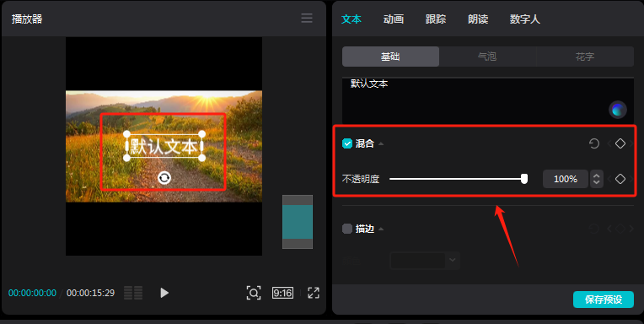Collapse the 描边 section arrow
The image size is (644, 324).
pyautogui.click(x=381, y=229)
